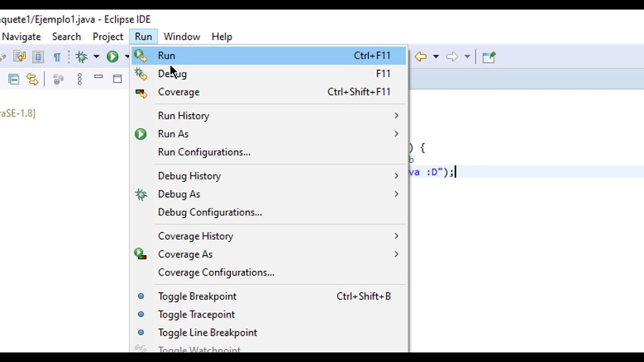This screenshot has width=644, height=362.
Task: Select Coverage menu entry
Action: click(269, 92)
